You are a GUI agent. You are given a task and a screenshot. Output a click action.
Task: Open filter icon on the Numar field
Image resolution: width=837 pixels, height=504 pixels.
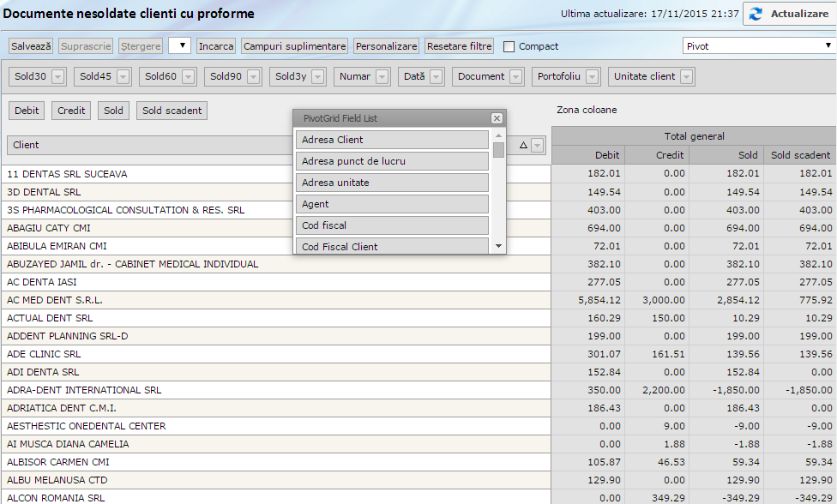[x=382, y=77]
